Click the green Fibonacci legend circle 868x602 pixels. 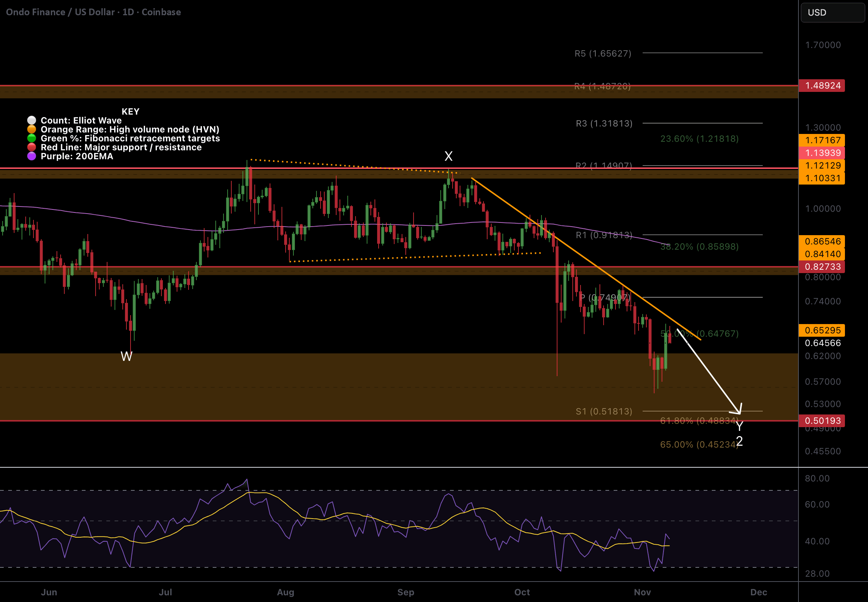[32, 138]
